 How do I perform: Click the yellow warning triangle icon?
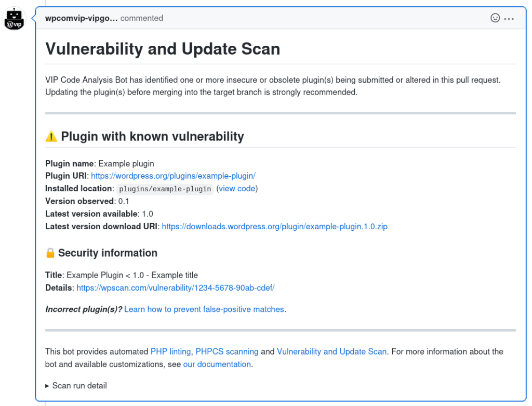coord(51,137)
